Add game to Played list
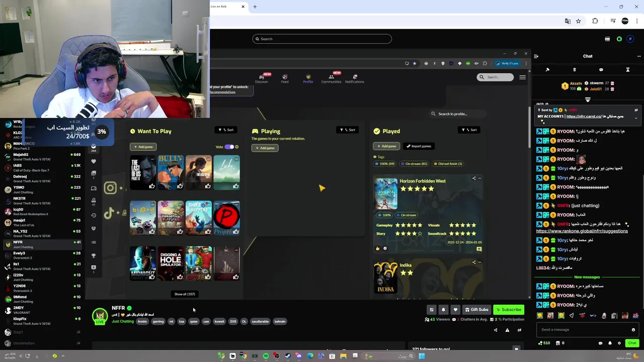This screenshot has height=362, width=644. pyautogui.click(x=386, y=146)
